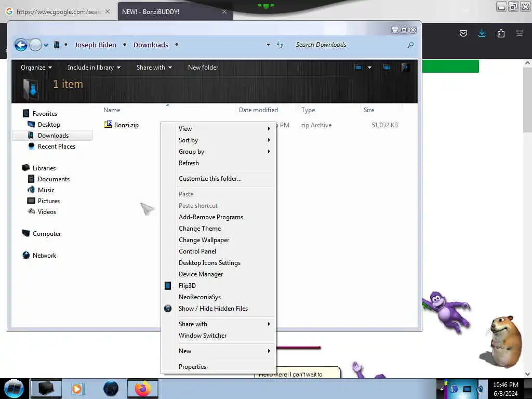Click the Firefox downloads arrow icon
Screen dimensions: 532x399
tap(482, 33)
